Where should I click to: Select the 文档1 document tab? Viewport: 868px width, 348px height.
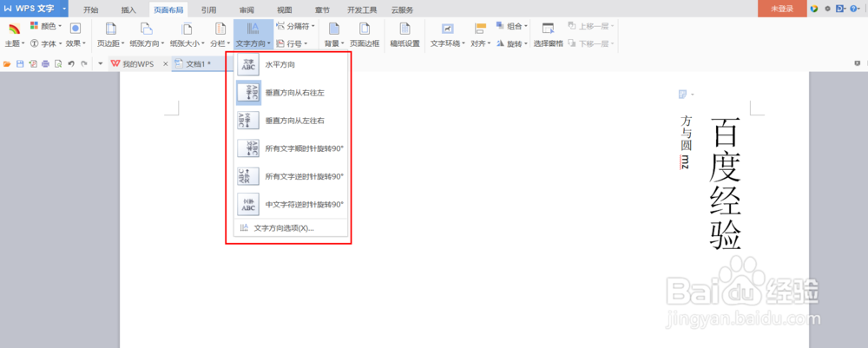point(198,63)
